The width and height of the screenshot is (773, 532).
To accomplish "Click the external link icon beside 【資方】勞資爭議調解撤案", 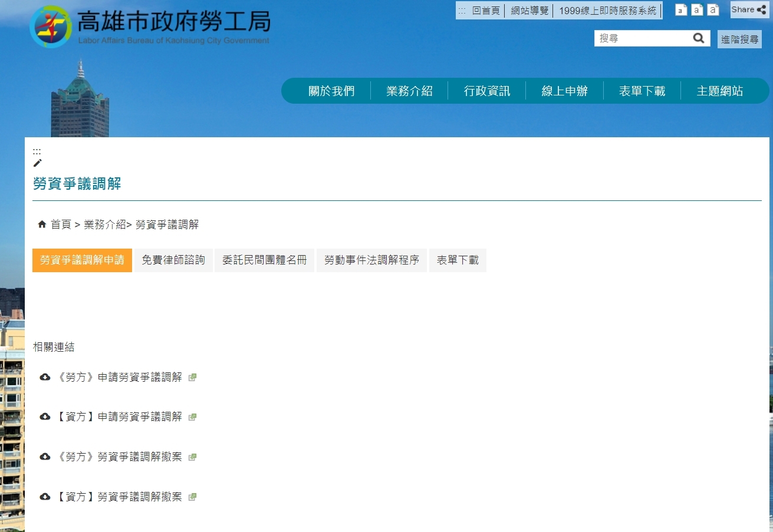I will (x=192, y=497).
